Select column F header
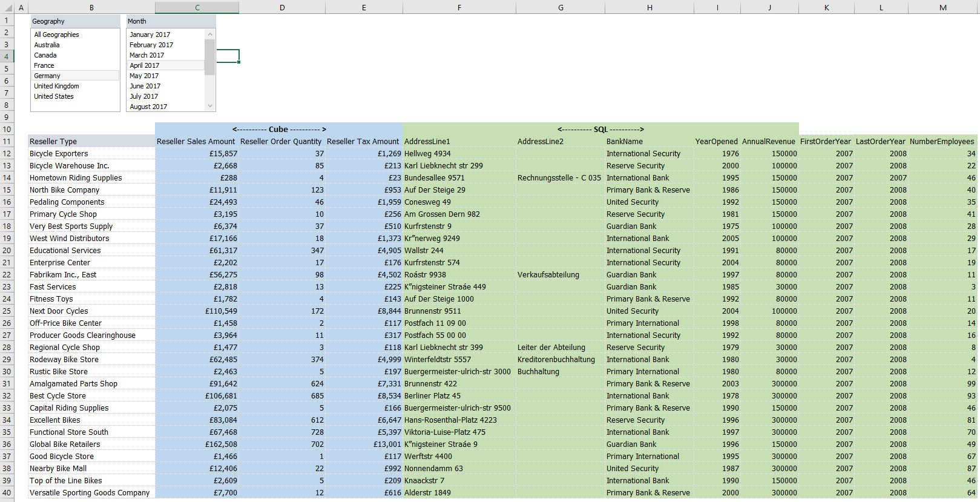 459,8
